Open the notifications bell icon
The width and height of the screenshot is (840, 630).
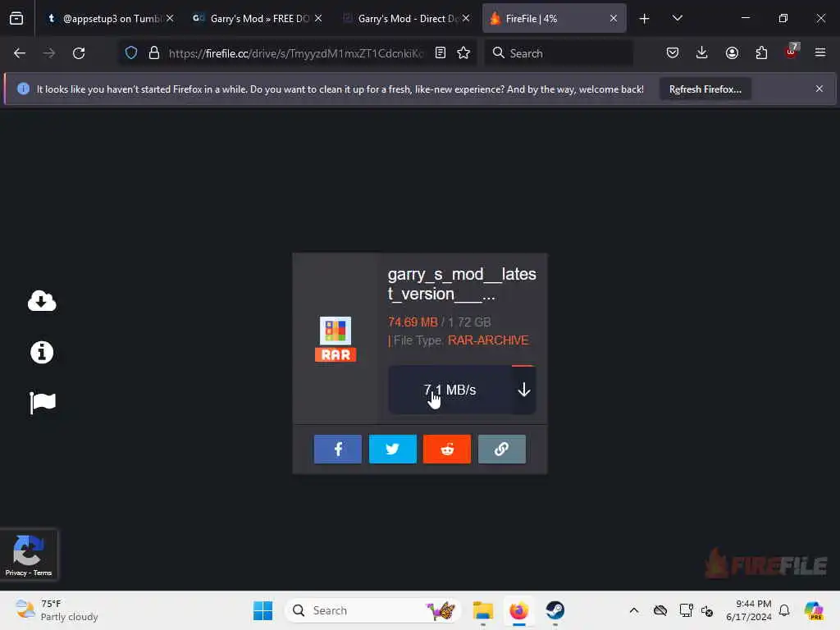tap(784, 610)
